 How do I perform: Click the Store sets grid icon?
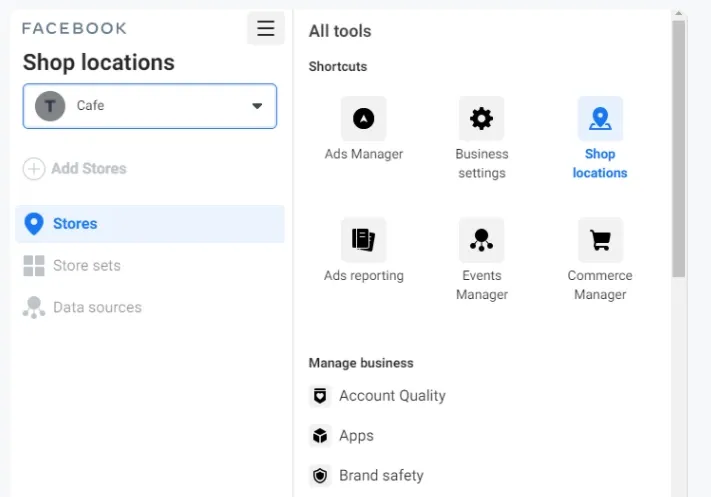click(34, 265)
